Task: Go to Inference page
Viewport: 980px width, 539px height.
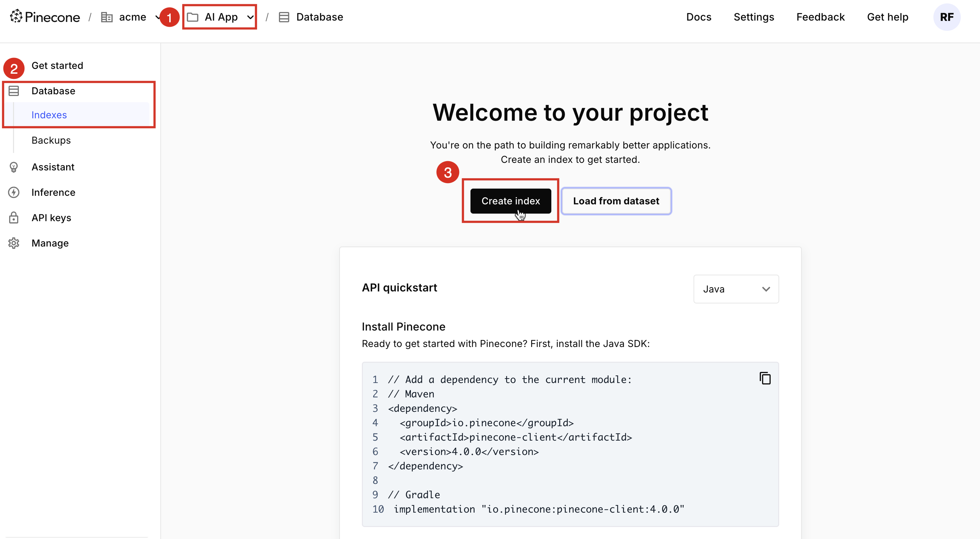Action: pyautogui.click(x=53, y=192)
